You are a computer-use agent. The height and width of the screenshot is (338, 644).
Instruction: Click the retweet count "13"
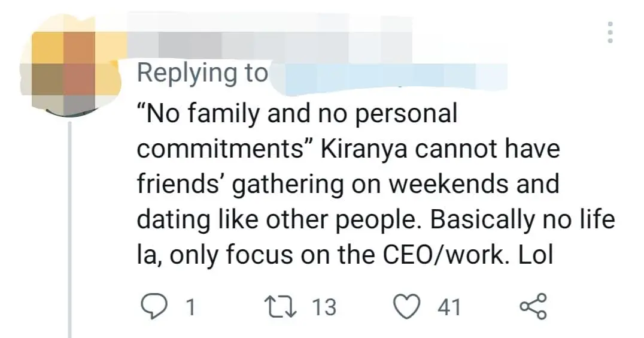[x=324, y=307]
